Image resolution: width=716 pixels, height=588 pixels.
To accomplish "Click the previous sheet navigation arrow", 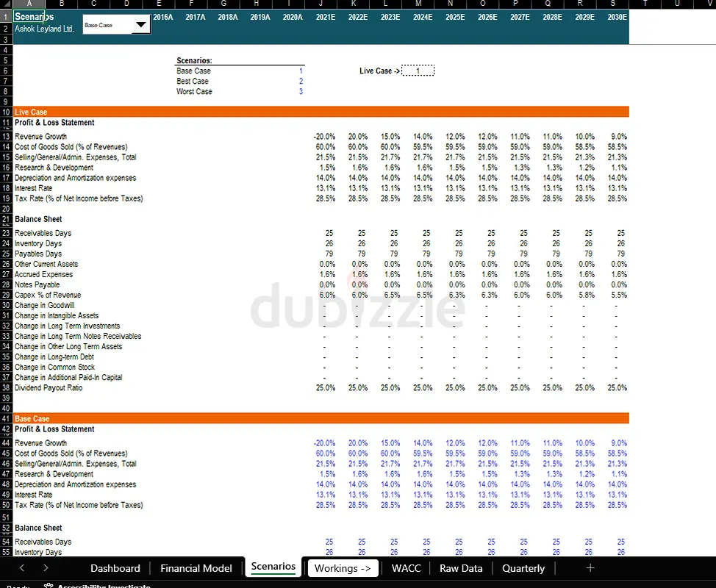I will coord(21,567).
